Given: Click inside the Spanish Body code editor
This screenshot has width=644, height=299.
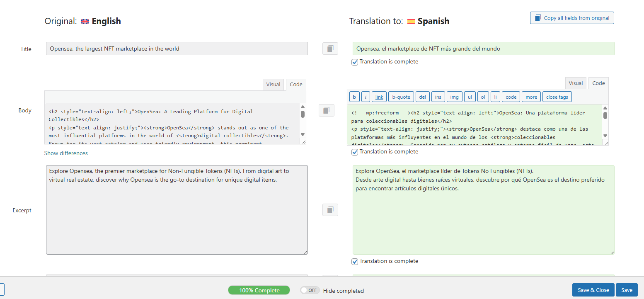Looking at the screenshot, I should [475, 125].
